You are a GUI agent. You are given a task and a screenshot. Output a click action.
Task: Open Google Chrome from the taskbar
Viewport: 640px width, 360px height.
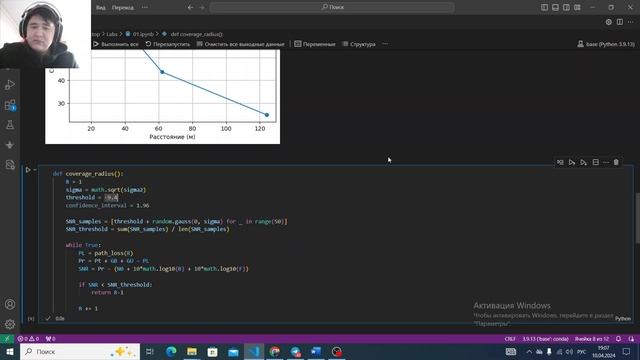coord(275,351)
